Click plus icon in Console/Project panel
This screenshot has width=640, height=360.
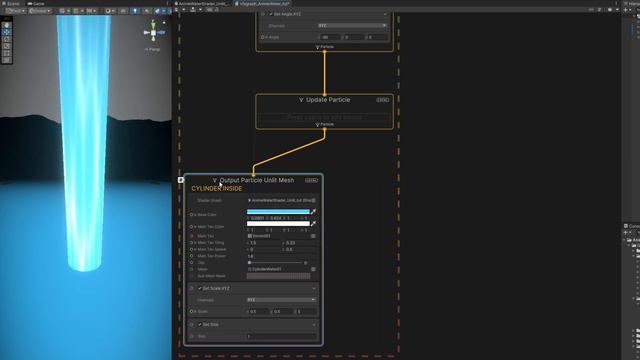(x=626, y=232)
